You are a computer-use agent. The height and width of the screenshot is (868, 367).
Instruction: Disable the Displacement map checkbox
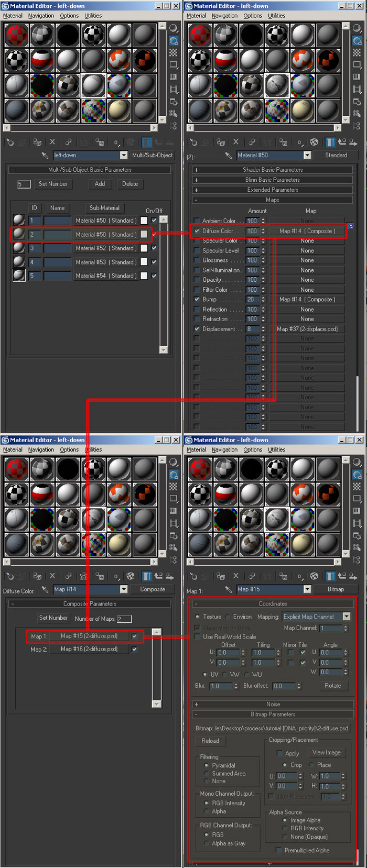tap(197, 329)
